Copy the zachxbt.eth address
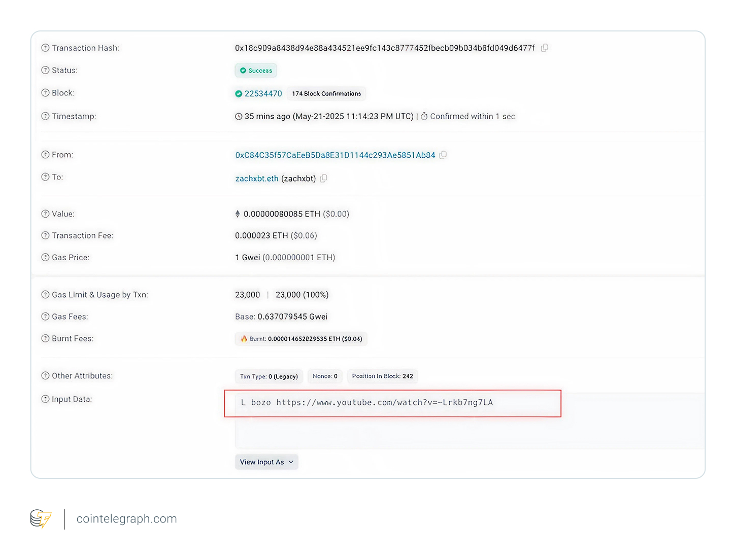 click(x=323, y=179)
